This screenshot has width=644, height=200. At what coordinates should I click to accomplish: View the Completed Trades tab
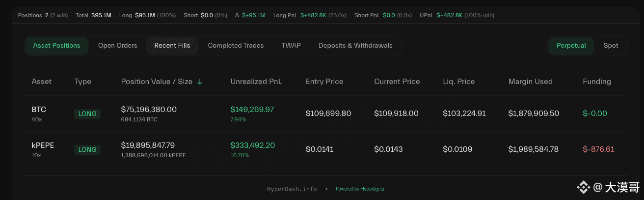point(236,45)
